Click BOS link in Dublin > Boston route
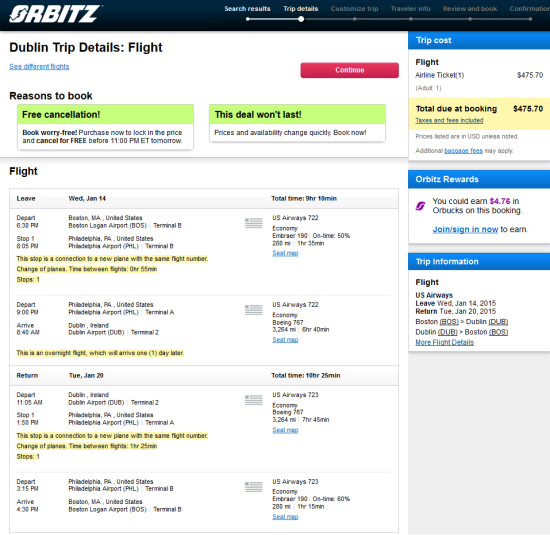Screen dimensions: 550x535 pos(498,332)
